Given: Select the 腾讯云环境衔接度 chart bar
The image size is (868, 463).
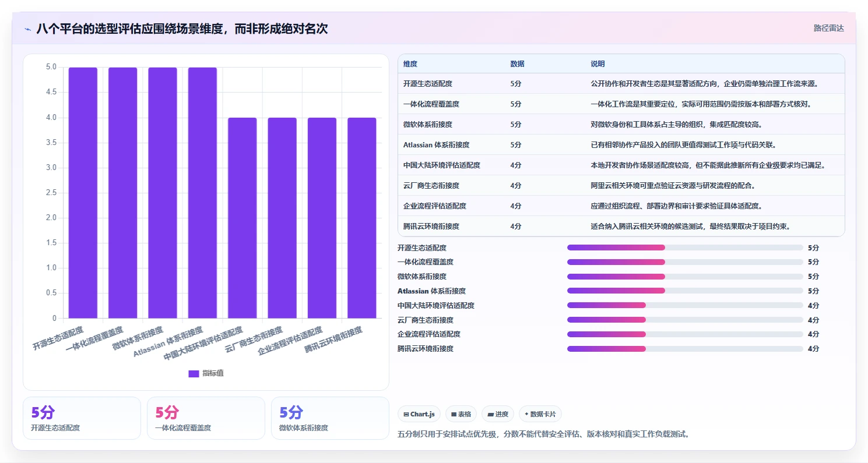Looking at the screenshot, I should pyautogui.click(x=362, y=218).
